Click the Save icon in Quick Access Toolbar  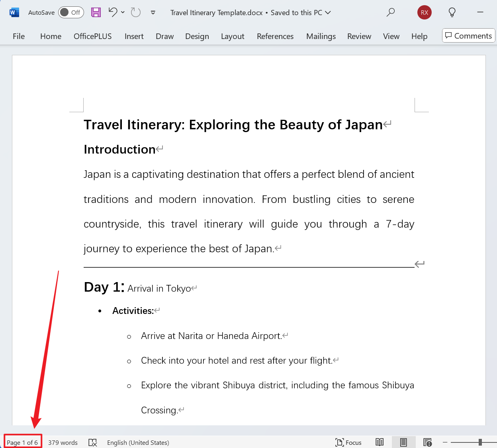tap(96, 12)
